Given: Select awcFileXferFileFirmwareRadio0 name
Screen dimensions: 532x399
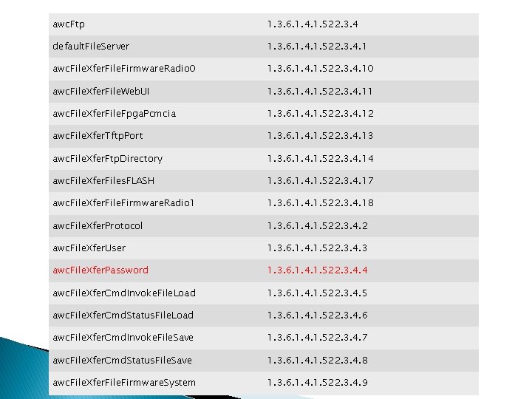Looking at the screenshot, I should tap(124, 69).
